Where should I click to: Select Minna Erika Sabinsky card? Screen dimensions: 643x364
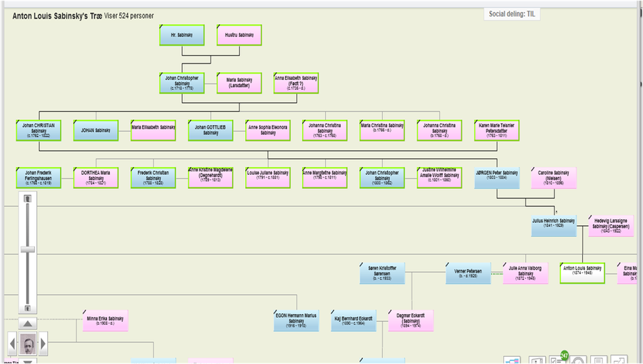106,320
